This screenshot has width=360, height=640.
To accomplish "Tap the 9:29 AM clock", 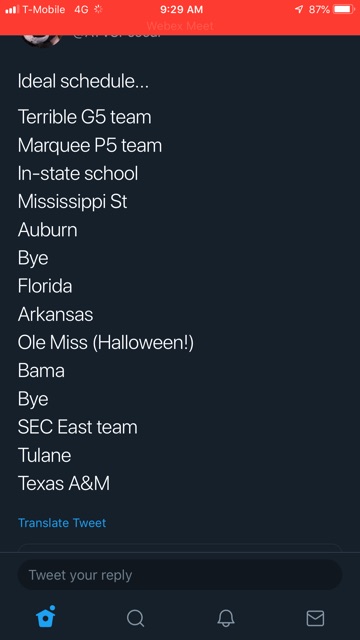I will (x=181, y=9).
